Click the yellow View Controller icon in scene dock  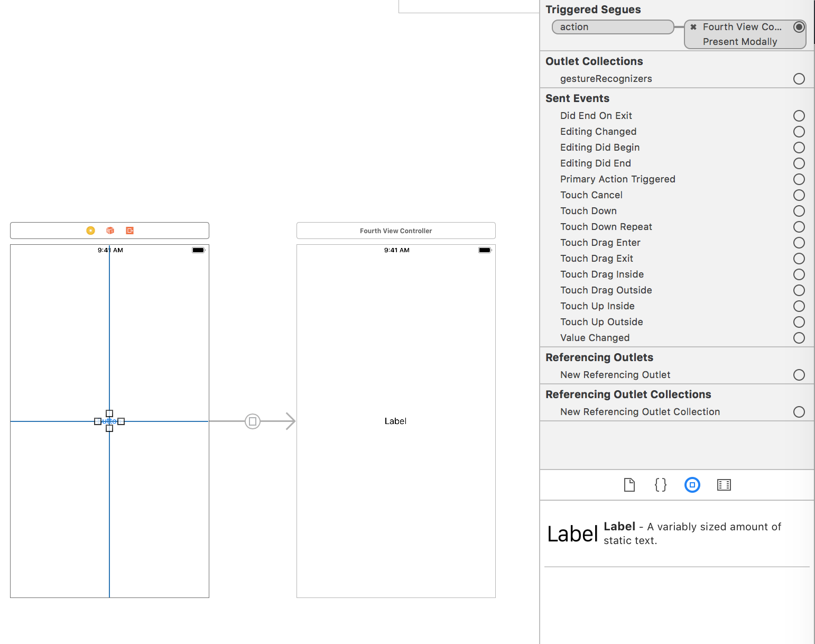tap(91, 231)
